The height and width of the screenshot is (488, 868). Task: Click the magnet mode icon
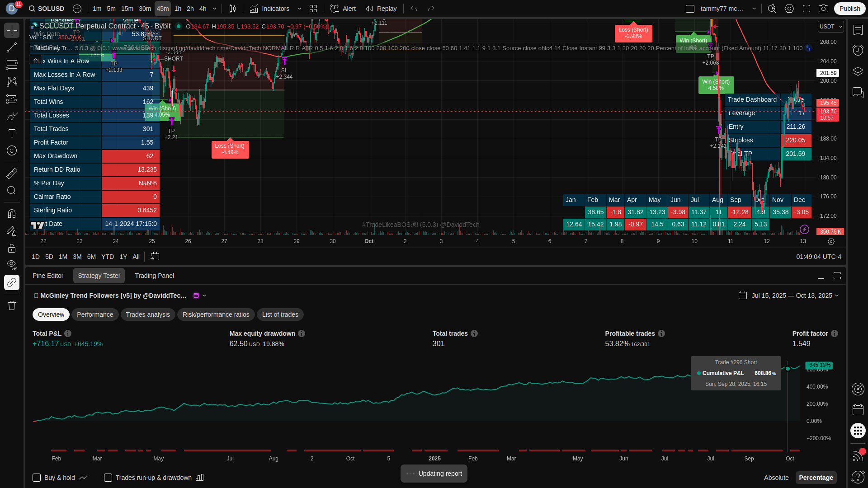tap(12, 214)
